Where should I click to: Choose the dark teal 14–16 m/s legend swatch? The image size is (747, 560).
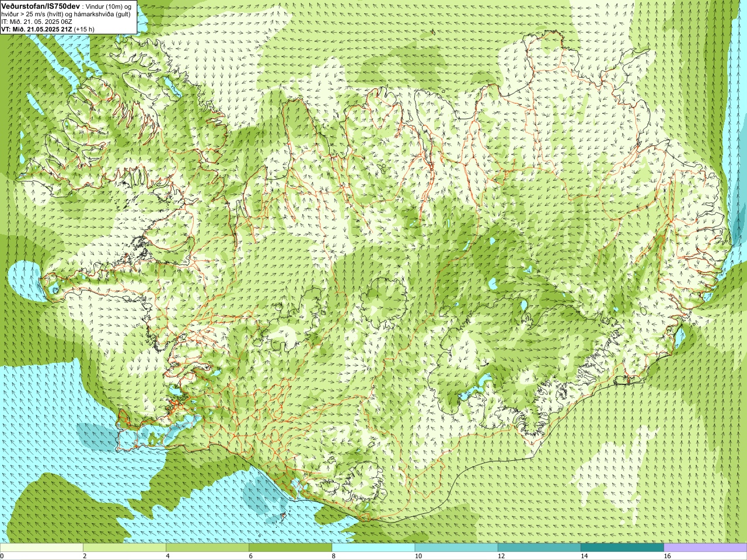coord(622,548)
